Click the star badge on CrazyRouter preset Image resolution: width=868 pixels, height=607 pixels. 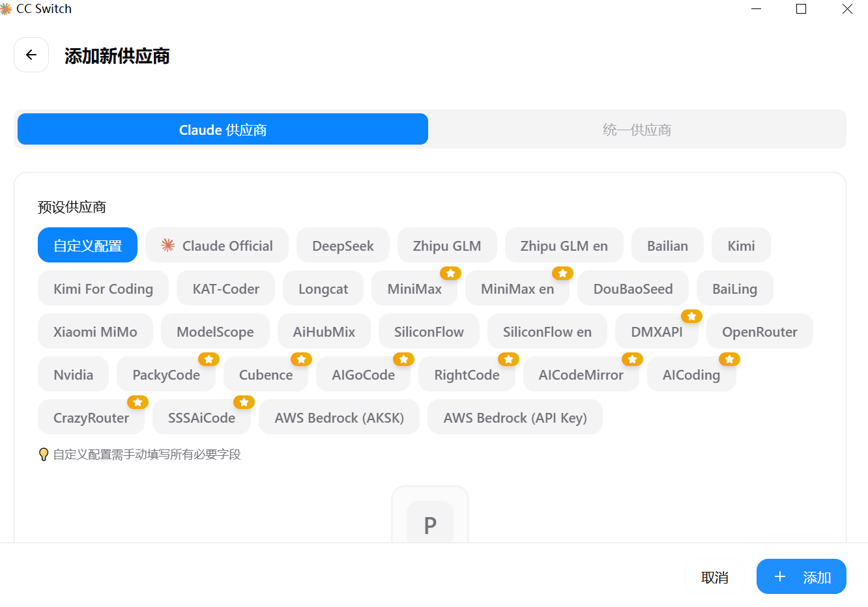pyautogui.click(x=137, y=402)
